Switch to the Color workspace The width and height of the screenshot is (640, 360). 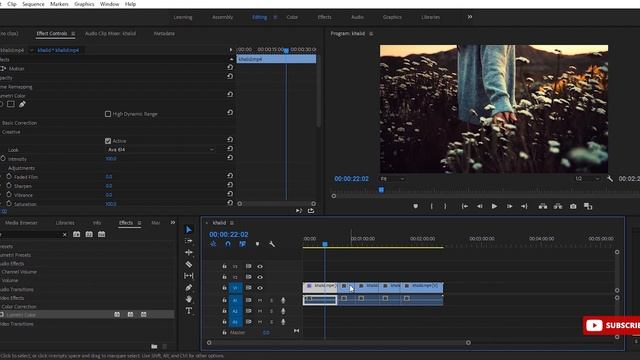point(292,17)
